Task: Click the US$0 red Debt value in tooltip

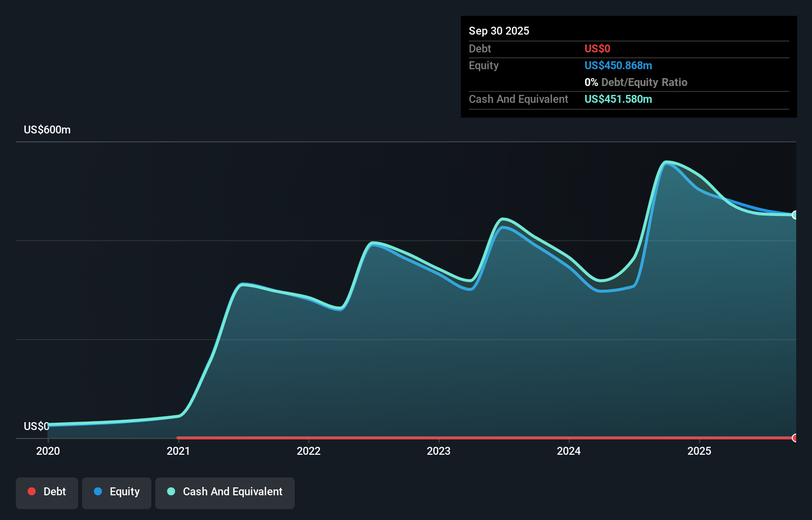Action: coord(597,48)
